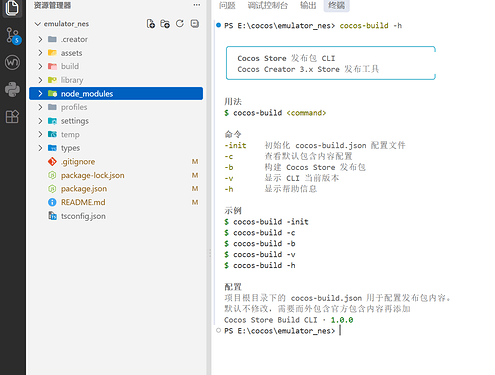The width and height of the screenshot is (495, 375).
Task: Click the '-init' command option text
Action: (235, 145)
